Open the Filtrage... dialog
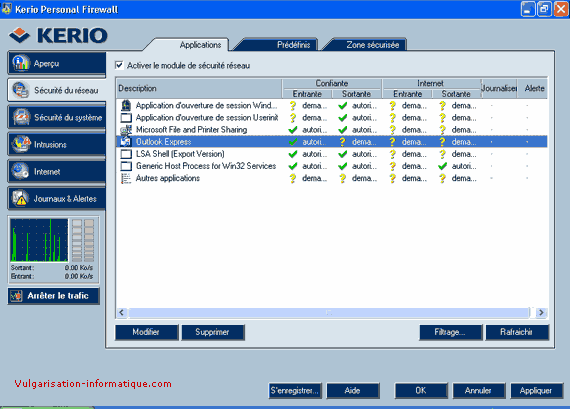This screenshot has width=570, height=409. coord(450,332)
